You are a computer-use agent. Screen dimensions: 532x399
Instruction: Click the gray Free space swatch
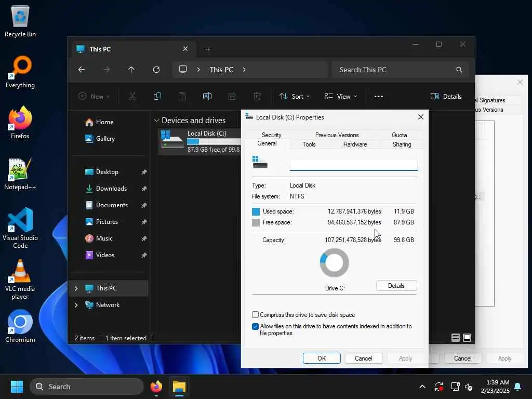coord(256,222)
